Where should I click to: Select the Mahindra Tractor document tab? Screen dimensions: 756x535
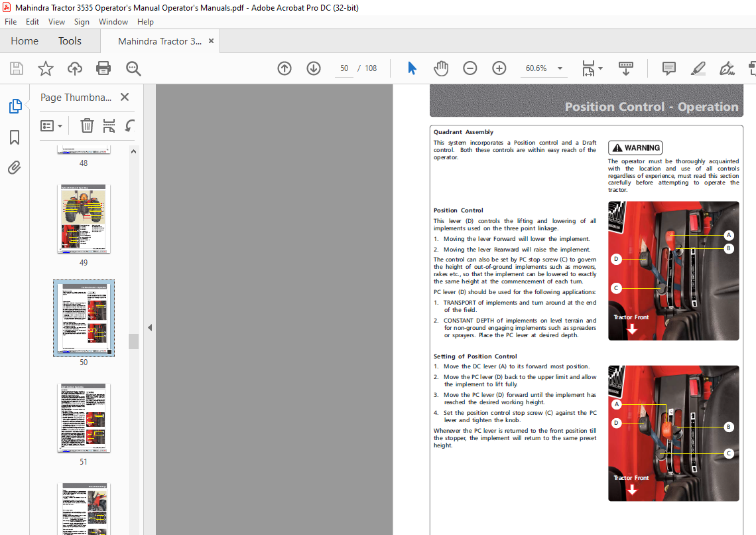tap(160, 42)
